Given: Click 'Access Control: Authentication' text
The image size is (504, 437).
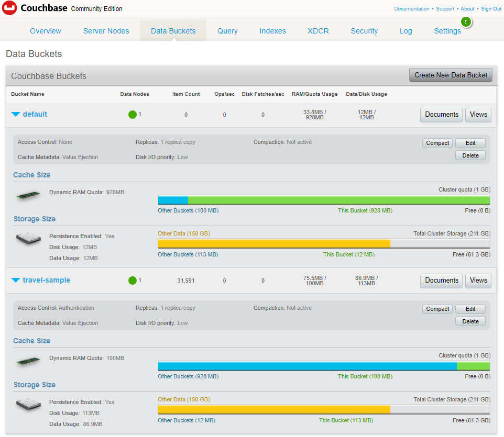Looking at the screenshot, I should (56, 308).
